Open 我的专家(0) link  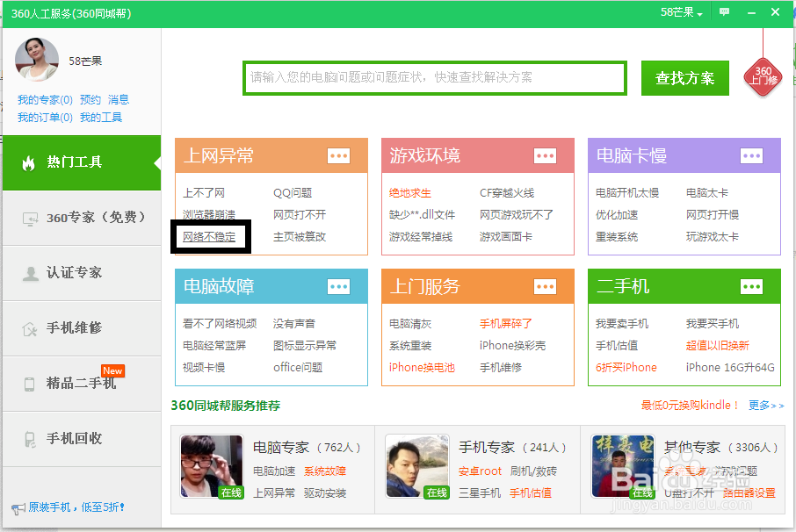pyautogui.click(x=45, y=99)
